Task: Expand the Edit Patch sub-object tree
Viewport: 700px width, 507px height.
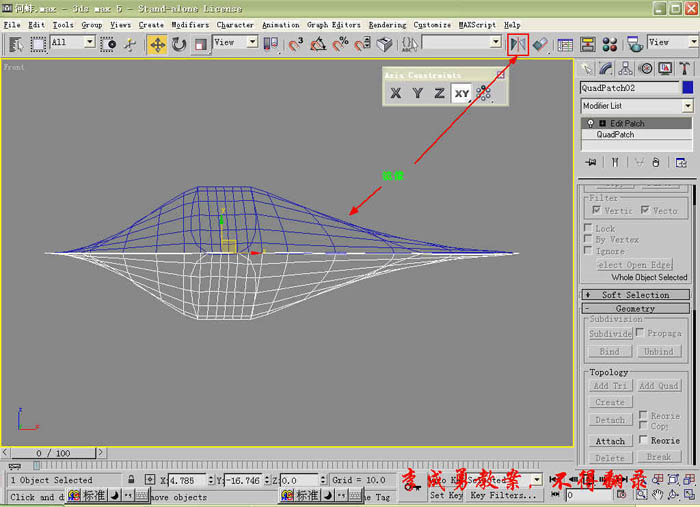Action: [x=602, y=123]
